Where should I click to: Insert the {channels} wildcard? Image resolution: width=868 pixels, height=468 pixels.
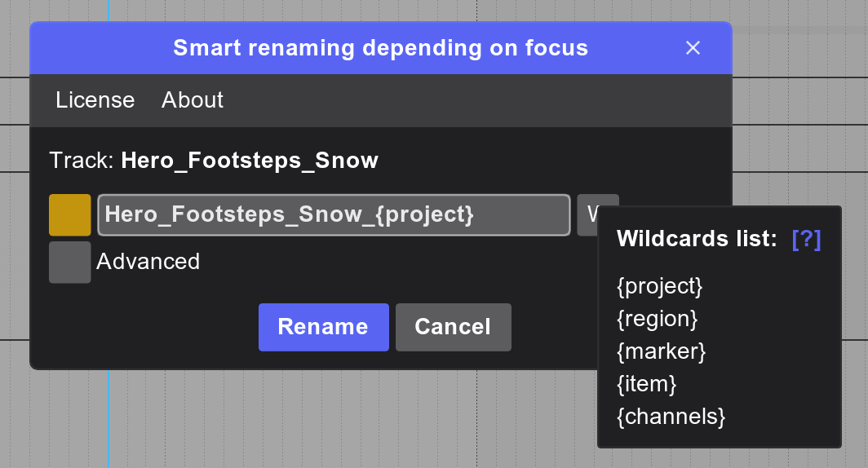pyautogui.click(x=671, y=417)
